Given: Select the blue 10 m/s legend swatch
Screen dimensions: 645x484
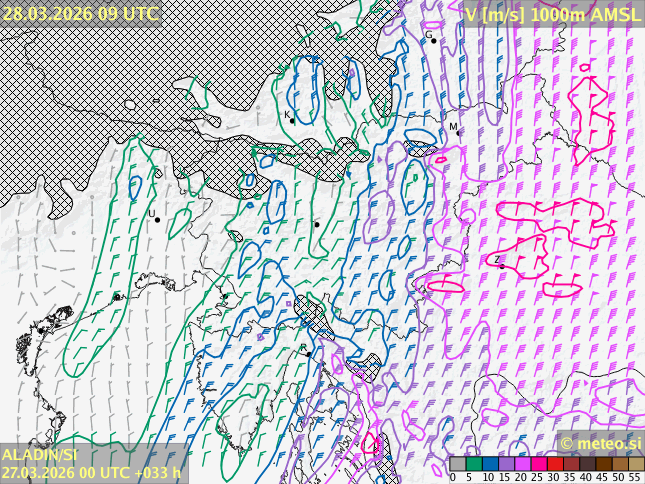Looking at the screenshot, I should click(490, 464).
